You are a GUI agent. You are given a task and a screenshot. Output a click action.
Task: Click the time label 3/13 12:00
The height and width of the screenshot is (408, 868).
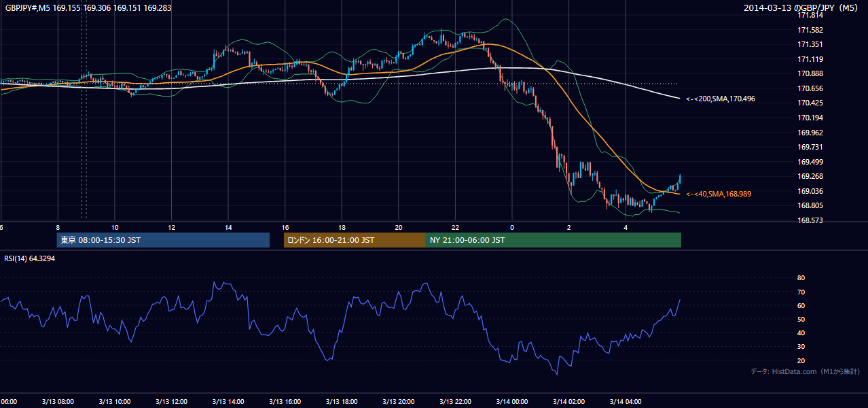click(170, 402)
